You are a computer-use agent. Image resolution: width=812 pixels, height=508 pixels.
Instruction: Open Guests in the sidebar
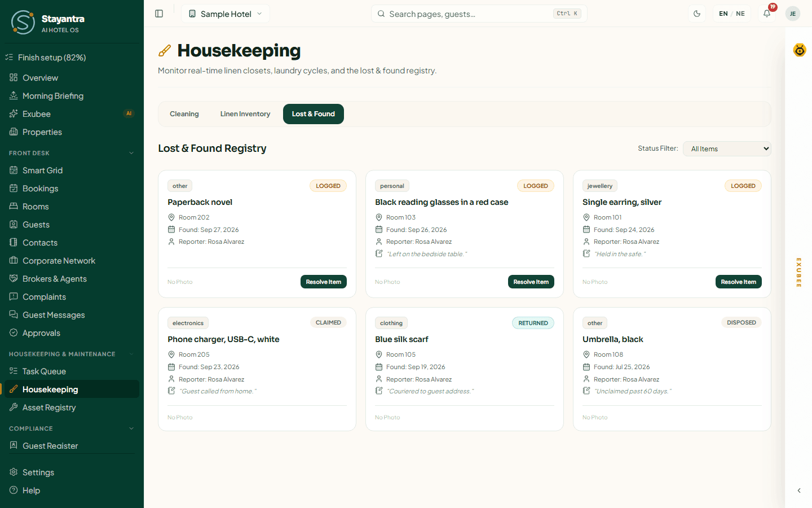pyautogui.click(x=72, y=225)
